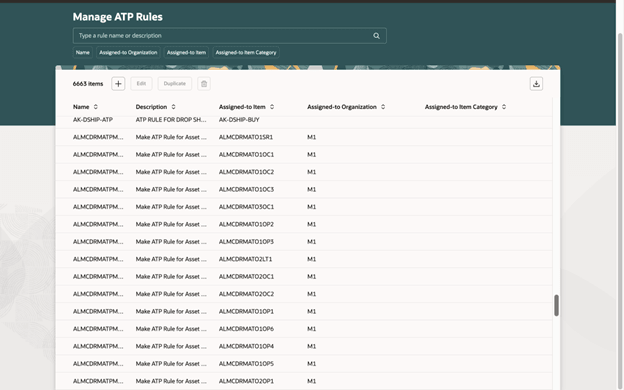Click rule name in the ALMCDRMATO1OC1 row
The width and height of the screenshot is (624, 390).
pyautogui.click(x=98, y=154)
